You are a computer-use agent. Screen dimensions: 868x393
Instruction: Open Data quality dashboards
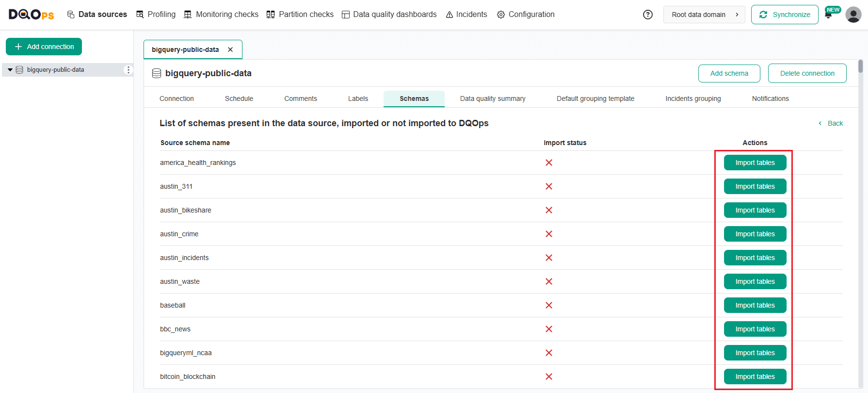(x=389, y=15)
